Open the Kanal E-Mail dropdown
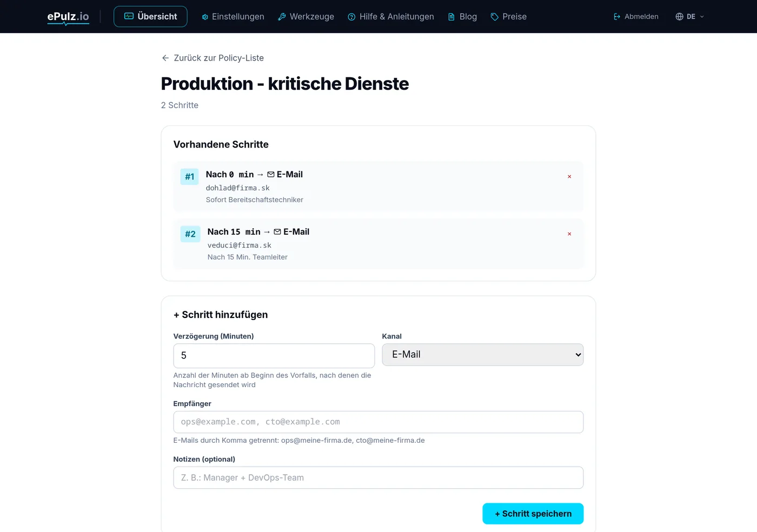 [483, 355]
